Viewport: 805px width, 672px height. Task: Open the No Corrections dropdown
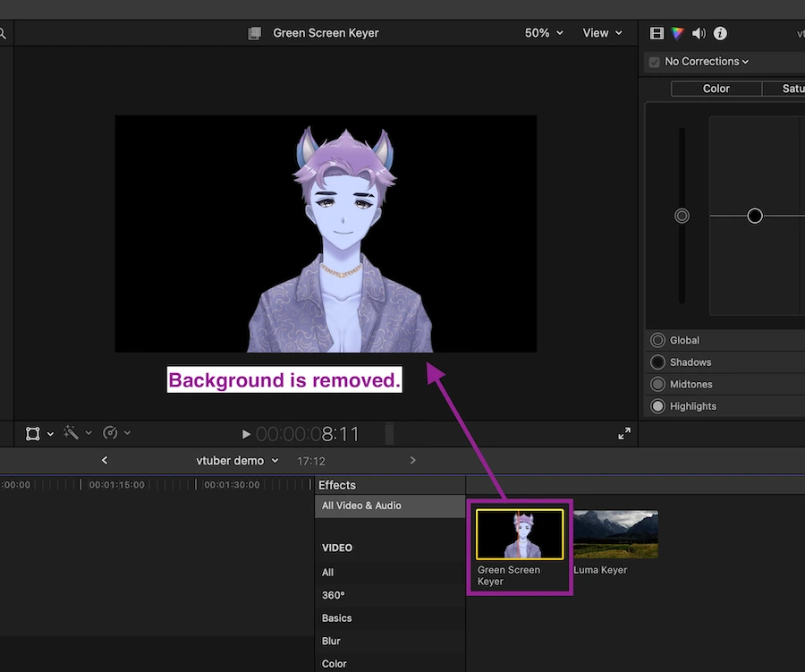707,62
